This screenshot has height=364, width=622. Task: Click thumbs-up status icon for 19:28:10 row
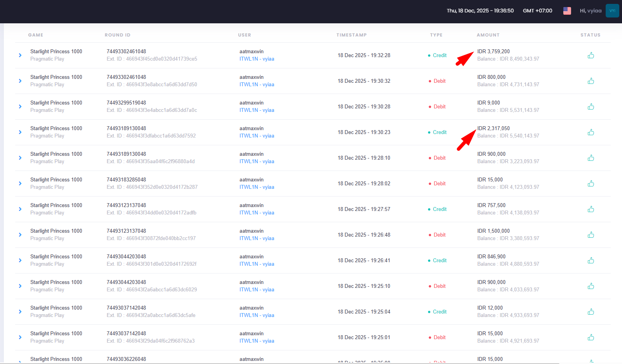(591, 158)
